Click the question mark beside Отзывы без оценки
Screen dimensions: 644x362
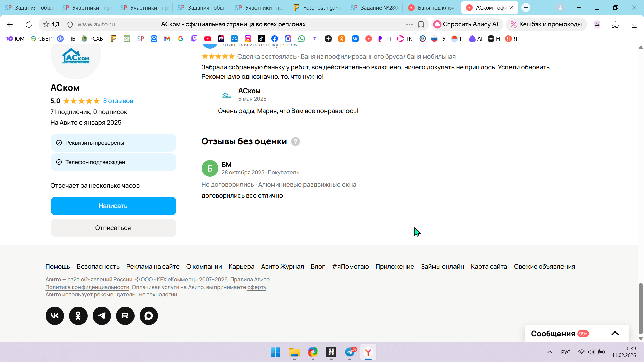coord(295,142)
